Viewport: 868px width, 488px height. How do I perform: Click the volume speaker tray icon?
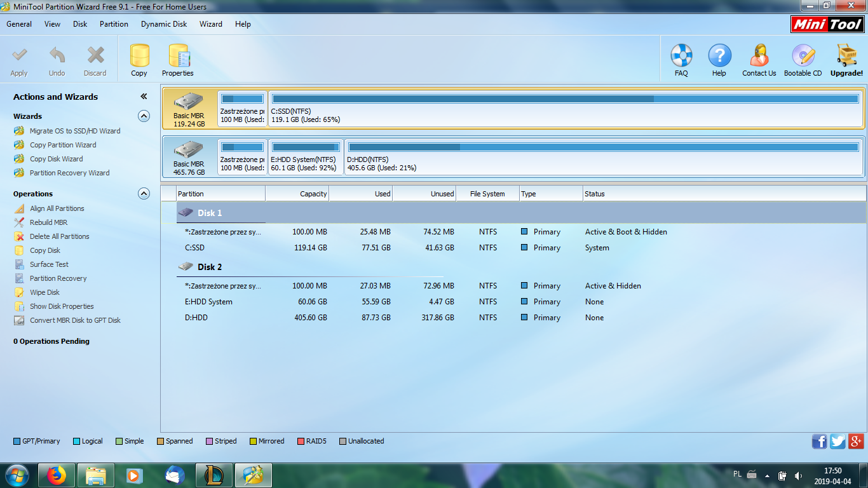click(x=798, y=475)
